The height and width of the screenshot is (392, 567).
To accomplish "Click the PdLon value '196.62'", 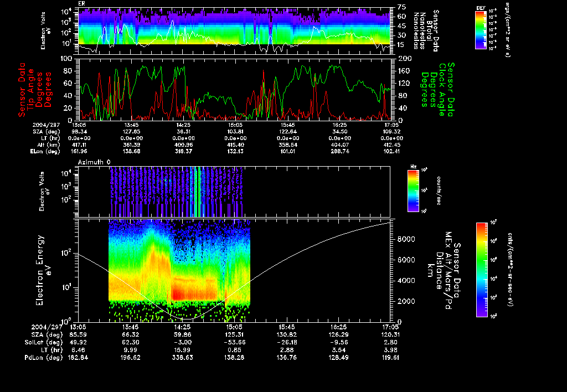I will [x=131, y=358].
